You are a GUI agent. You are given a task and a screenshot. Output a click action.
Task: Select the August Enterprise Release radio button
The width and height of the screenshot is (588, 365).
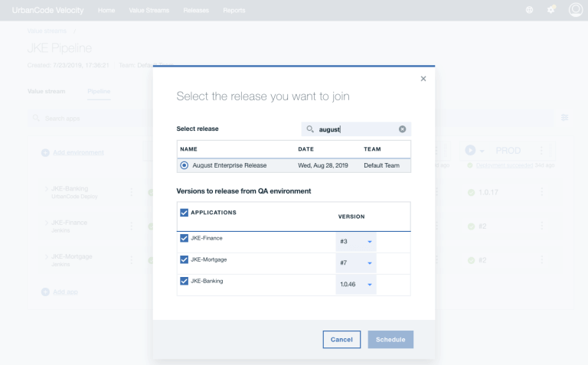(184, 165)
